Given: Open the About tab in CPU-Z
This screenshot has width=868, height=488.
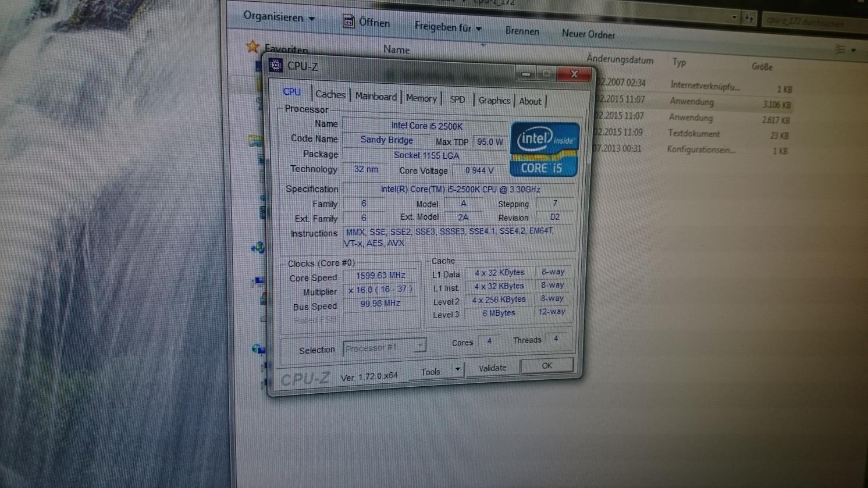Looking at the screenshot, I should point(530,101).
